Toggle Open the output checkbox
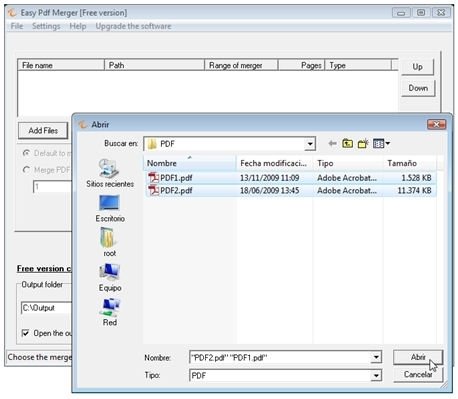This screenshot has width=458, height=399. click(x=25, y=333)
